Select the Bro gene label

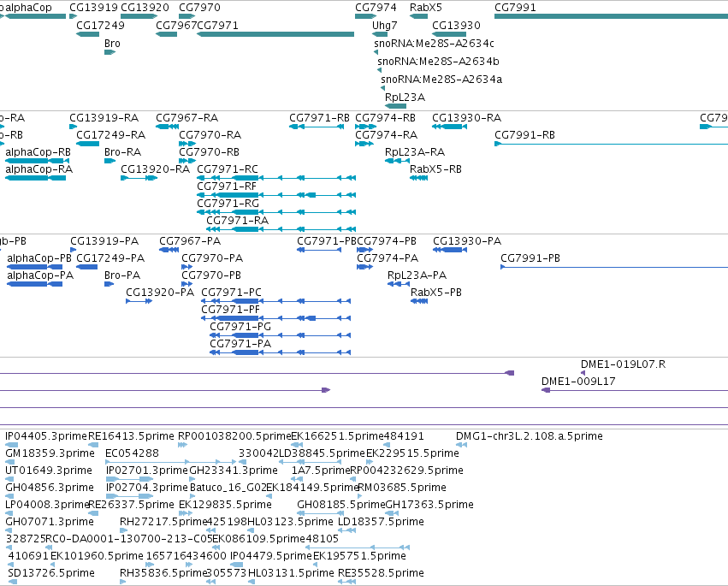[x=112, y=43]
